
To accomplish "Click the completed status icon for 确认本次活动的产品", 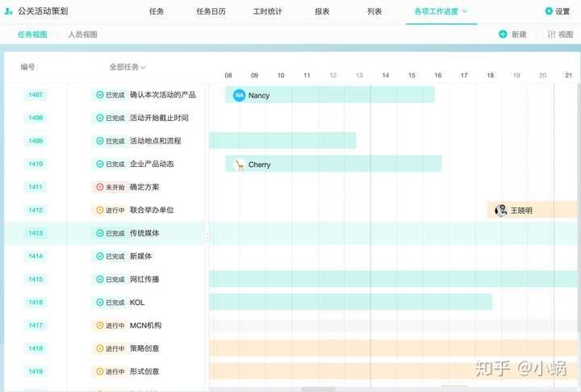I will (x=100, y=95).
